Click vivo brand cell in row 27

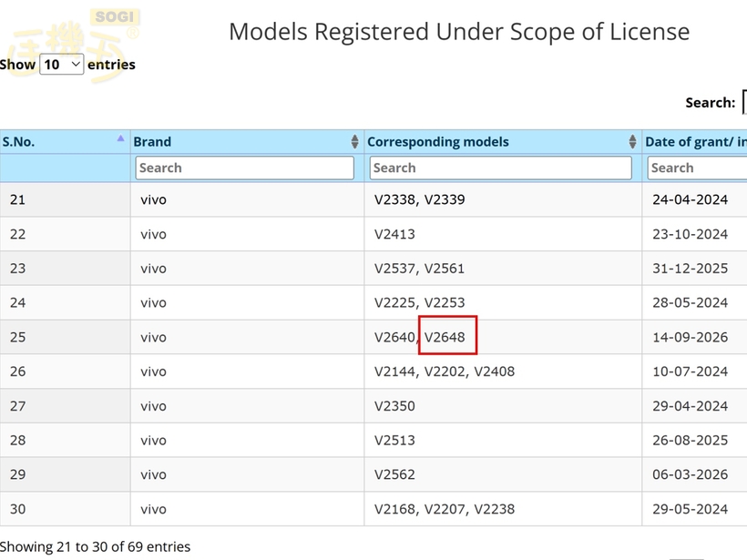click(x=247, y=406)
